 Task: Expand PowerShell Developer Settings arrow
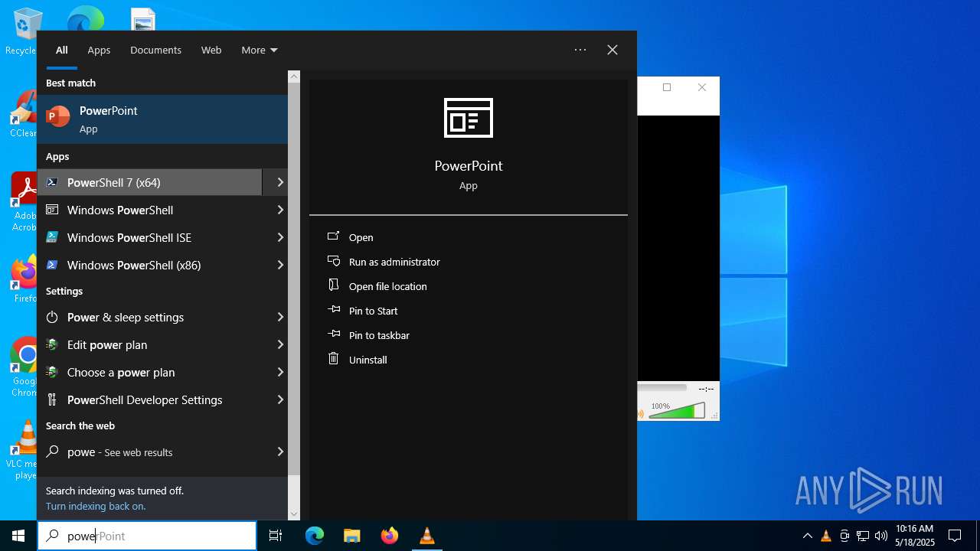pyautogui.click(x=280, y=399)
